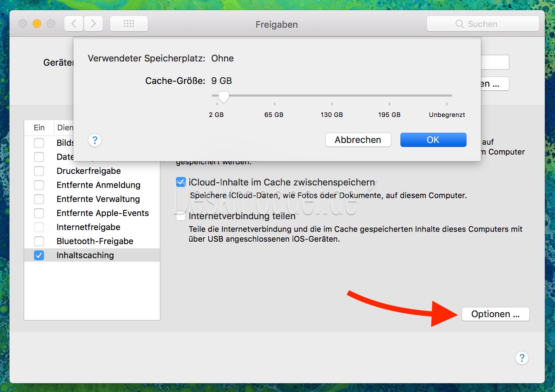Click the Abbrechen button

(358, 140)
